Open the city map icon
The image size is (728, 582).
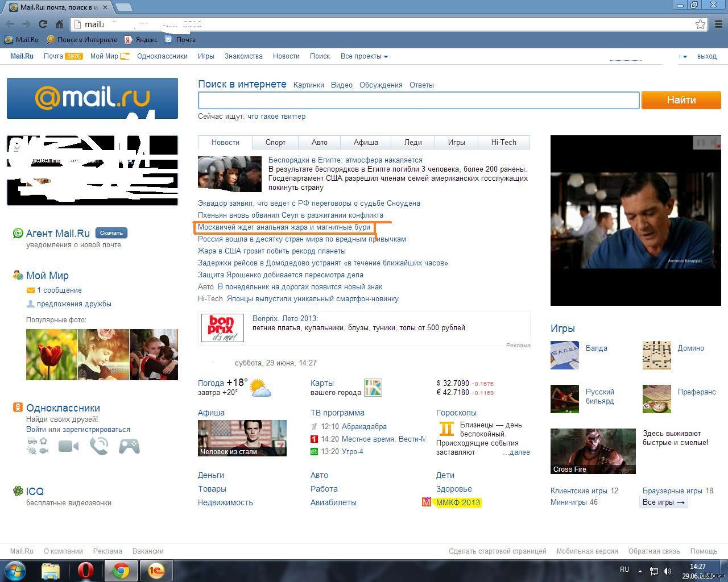(373, 388)
